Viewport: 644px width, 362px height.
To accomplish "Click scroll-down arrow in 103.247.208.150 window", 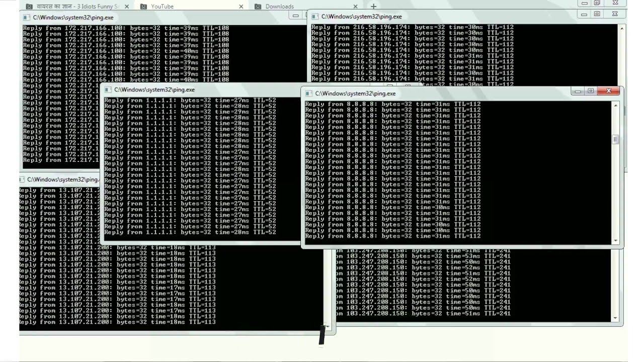I will 615,318.
